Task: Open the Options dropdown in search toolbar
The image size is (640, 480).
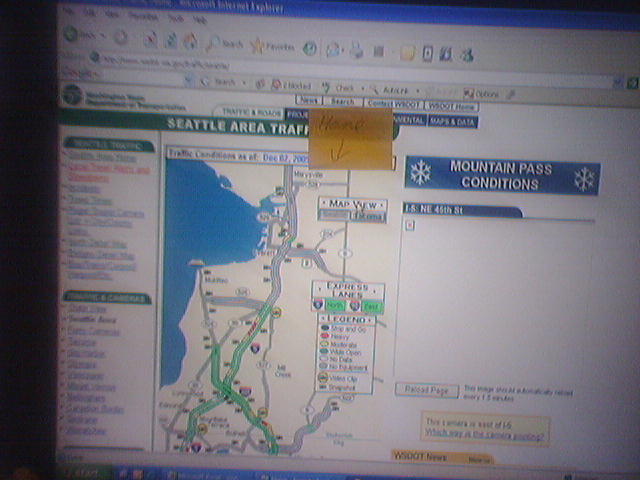Action: pyautogui.click(x=484, y=93)
